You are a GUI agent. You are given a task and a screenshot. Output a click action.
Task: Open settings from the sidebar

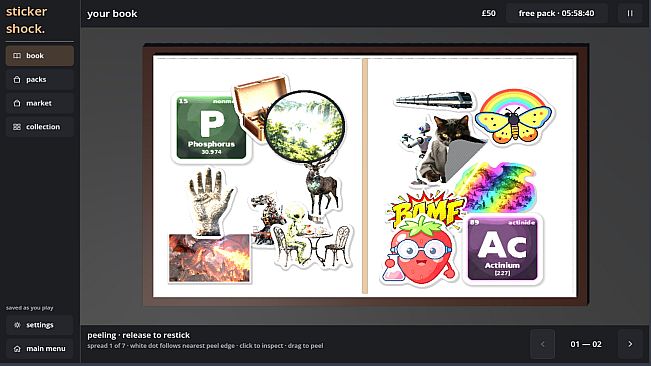click(39, 325)
